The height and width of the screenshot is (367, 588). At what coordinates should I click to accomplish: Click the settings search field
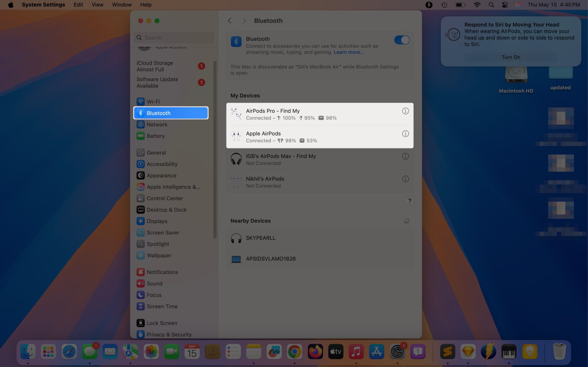click(173, 37)
